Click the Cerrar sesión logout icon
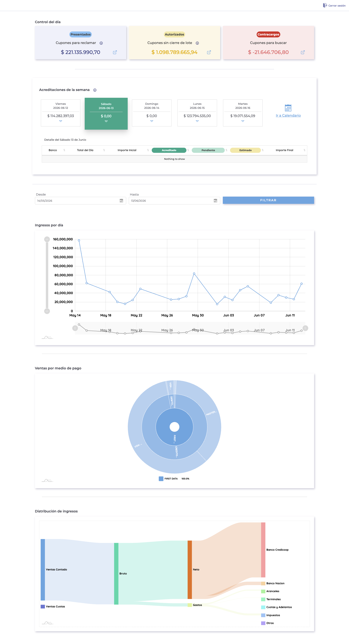This screenshot has height=644, width=349. coord(325,5)
